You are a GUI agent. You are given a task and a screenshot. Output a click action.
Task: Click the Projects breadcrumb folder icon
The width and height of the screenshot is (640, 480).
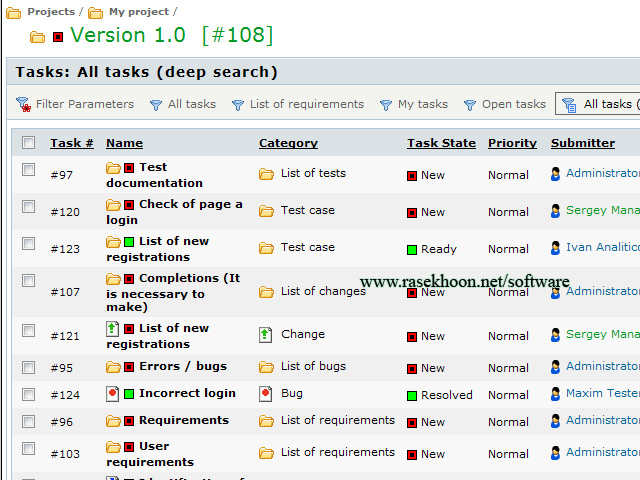click(x=13, y=13)
